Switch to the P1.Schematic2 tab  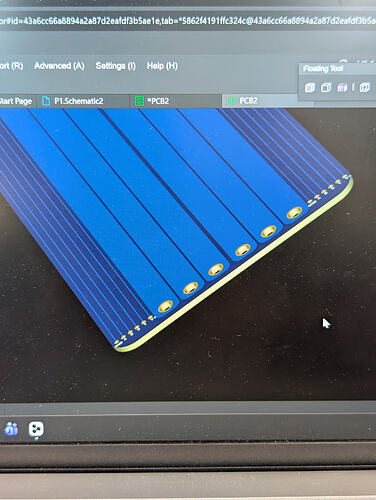click(78, 101)
